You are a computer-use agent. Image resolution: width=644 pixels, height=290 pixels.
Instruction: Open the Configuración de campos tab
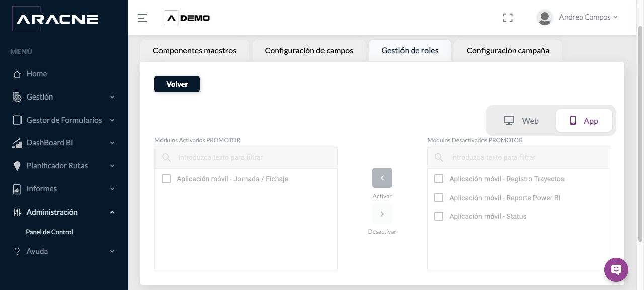pyautogui.click(x=309, y=50)
